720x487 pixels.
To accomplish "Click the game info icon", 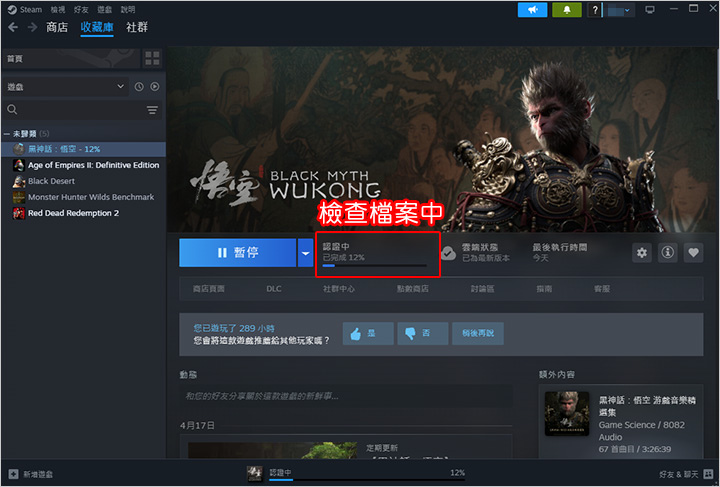I will pos(667,252).
